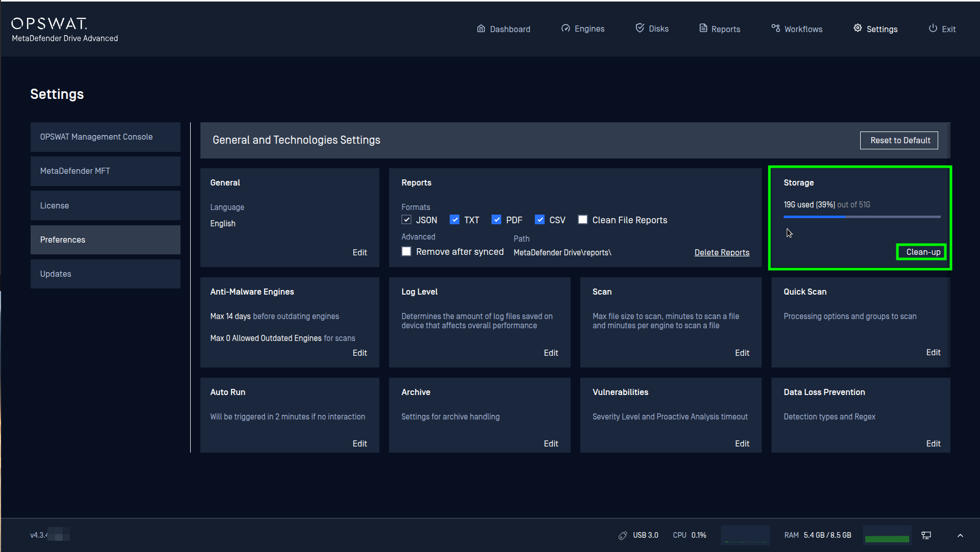Click the Workflows nodes icon

(x=776, y=29)
